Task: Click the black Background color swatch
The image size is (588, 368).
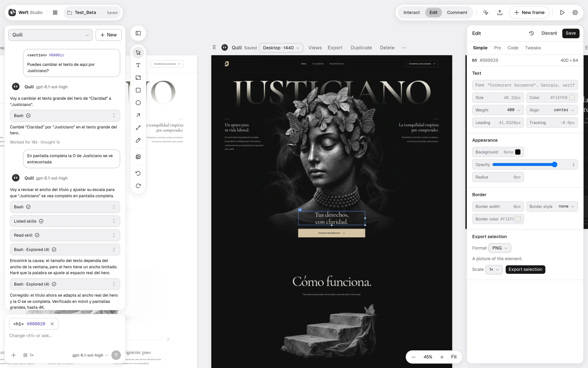Action: tap(518, 152)
